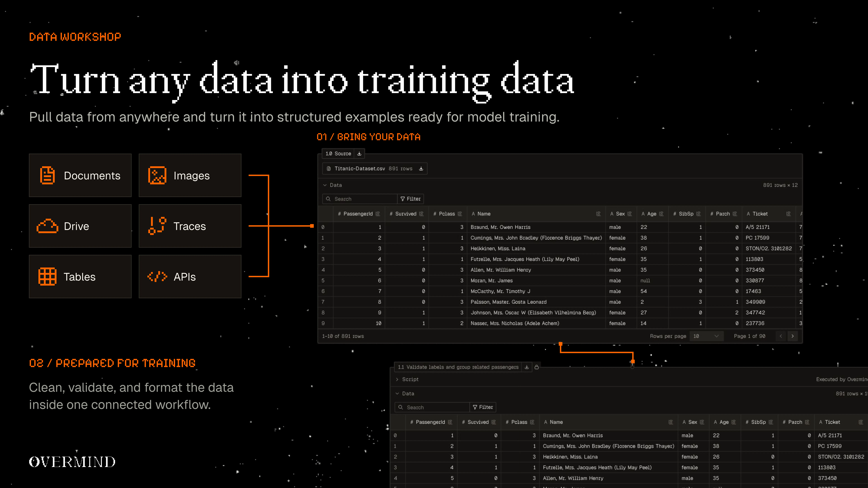The height and width of the screenshot is (488, 868).
Task: Click the OVERMIND logo
Action: (x=72, y=462)
